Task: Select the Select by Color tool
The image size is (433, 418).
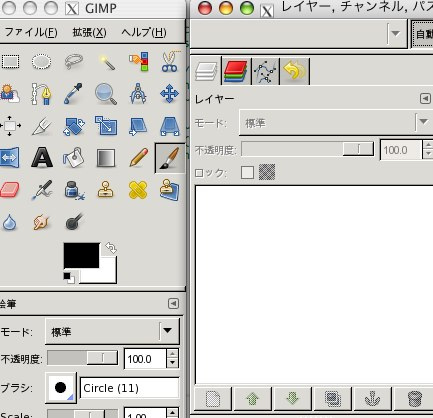Action: tap(138, 62)
